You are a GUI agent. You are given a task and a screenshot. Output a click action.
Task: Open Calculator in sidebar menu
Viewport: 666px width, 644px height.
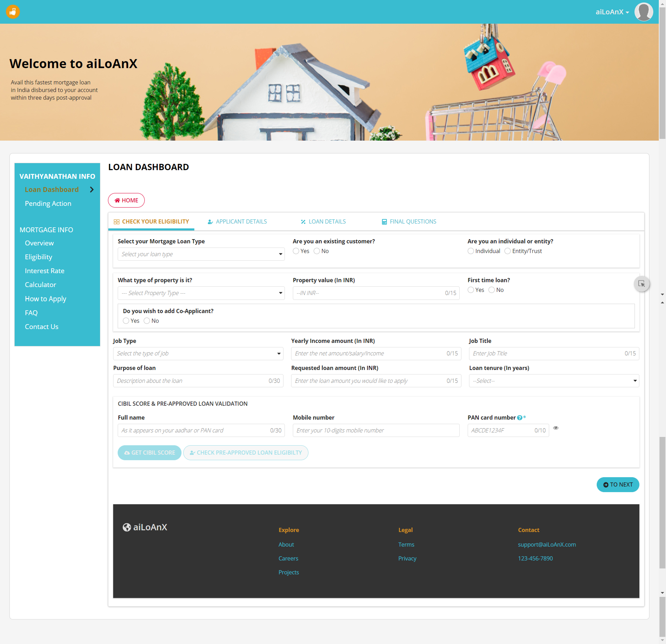click(x=40, y=285)
